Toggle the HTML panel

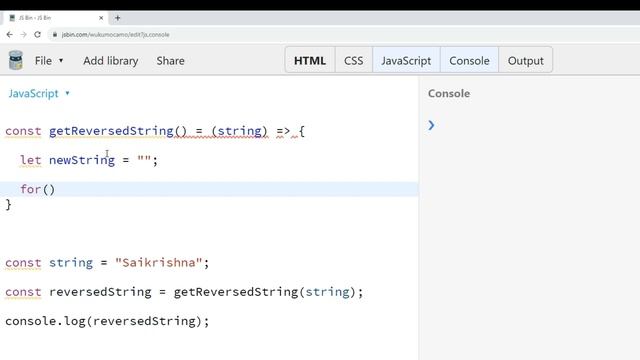coord(310,60)
